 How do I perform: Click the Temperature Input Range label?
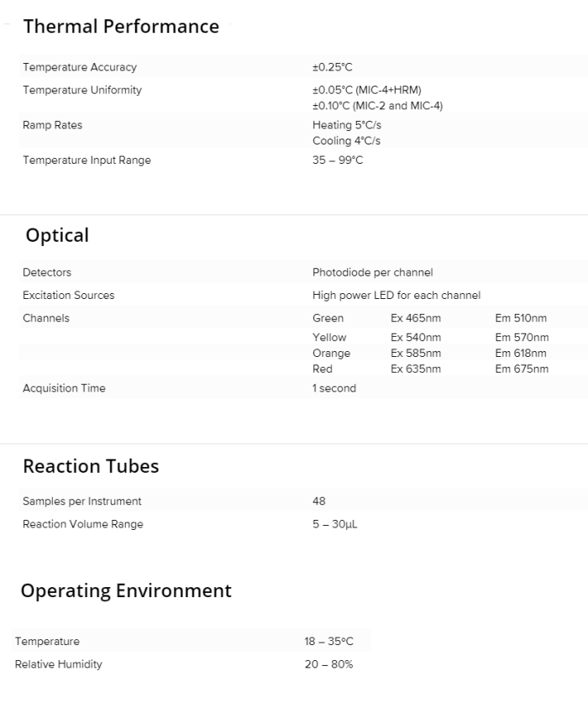[x=87, y=160]
